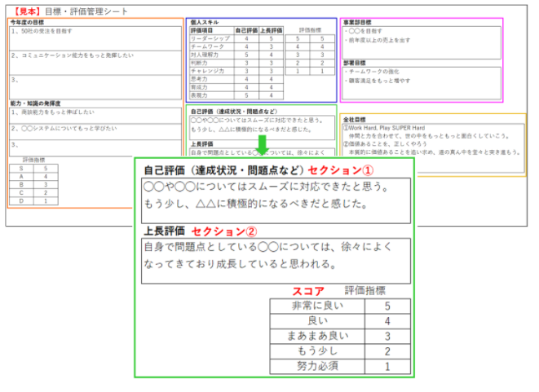
Task: Select the '非常に良い' score row
Action: [316, 307]
